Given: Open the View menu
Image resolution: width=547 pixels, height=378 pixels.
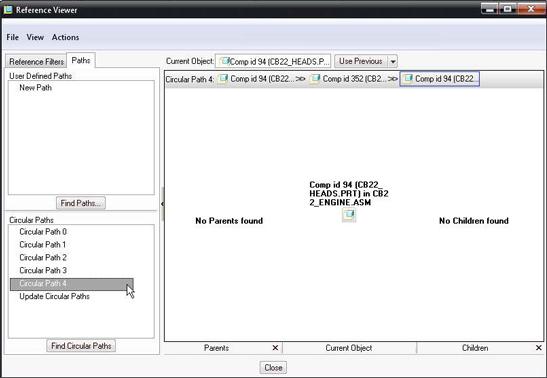Looking at the screenshot, I should [35, 37].
